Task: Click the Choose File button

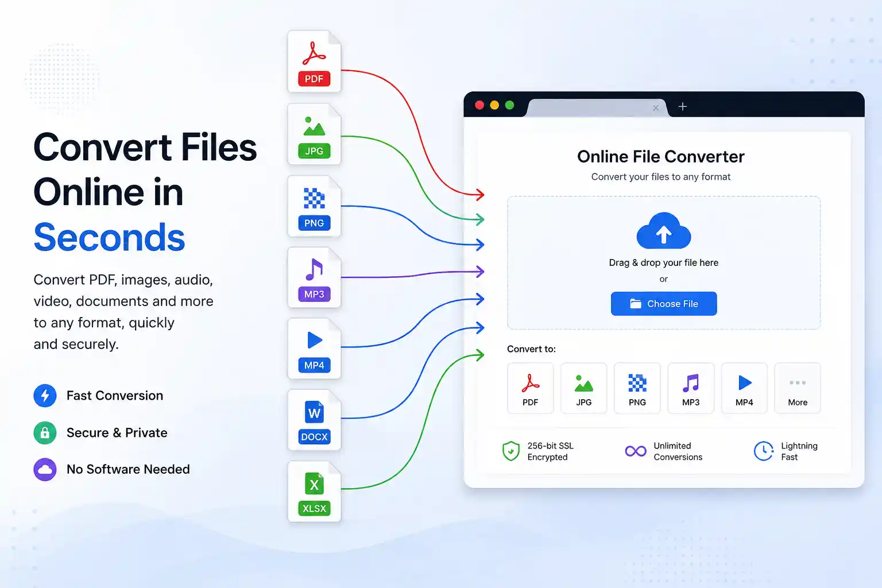Action: pos(664,304)
